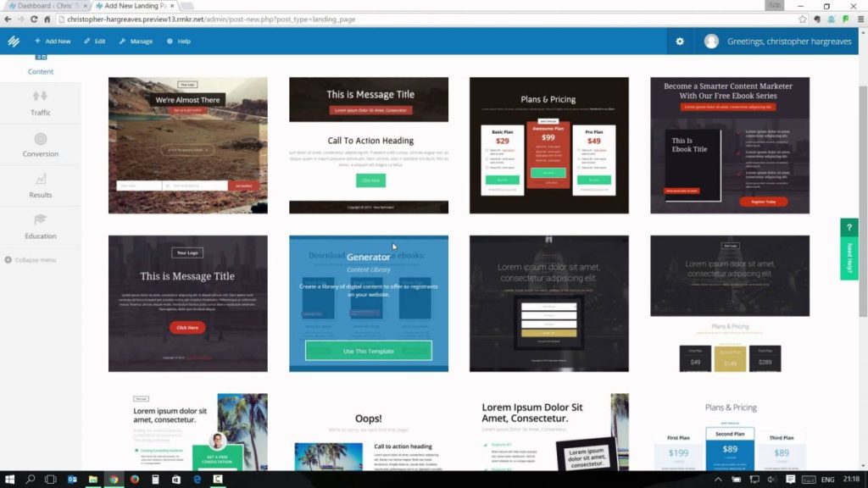Click the settings gear icon

[x=680, y=42]
